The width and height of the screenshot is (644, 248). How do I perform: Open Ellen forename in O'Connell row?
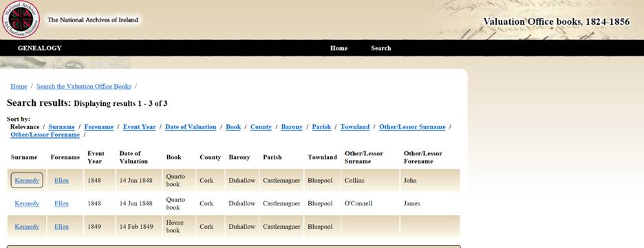click(62, 203)
